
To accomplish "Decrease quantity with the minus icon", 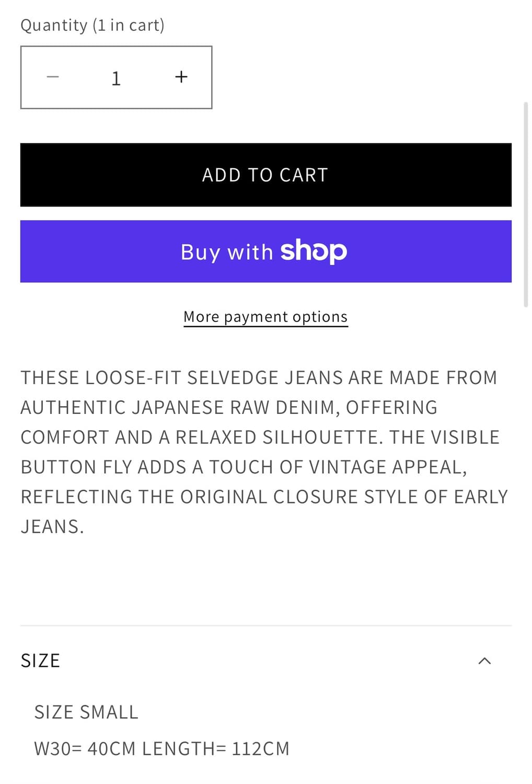I will point(53,77).
